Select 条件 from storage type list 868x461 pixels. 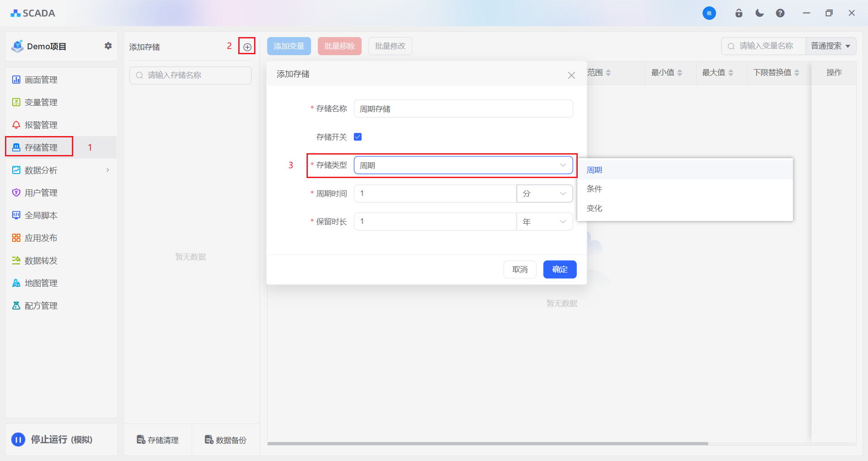[x=594, y=189]
